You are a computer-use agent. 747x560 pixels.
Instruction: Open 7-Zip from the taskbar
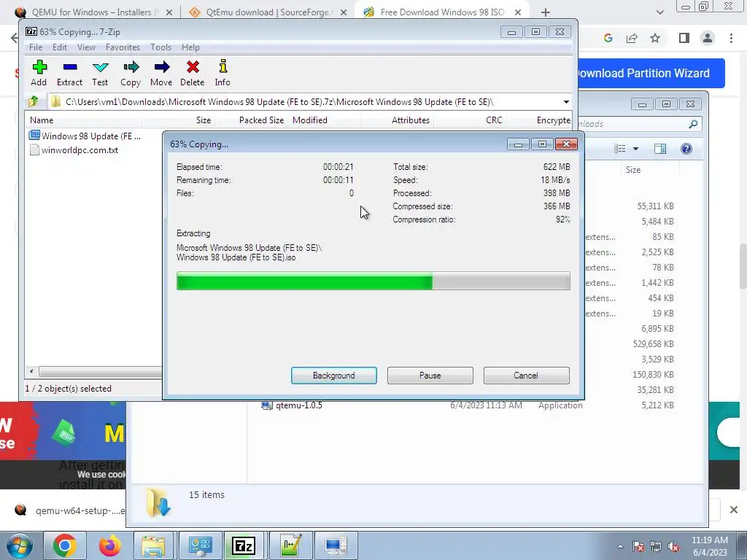point(244,545)
